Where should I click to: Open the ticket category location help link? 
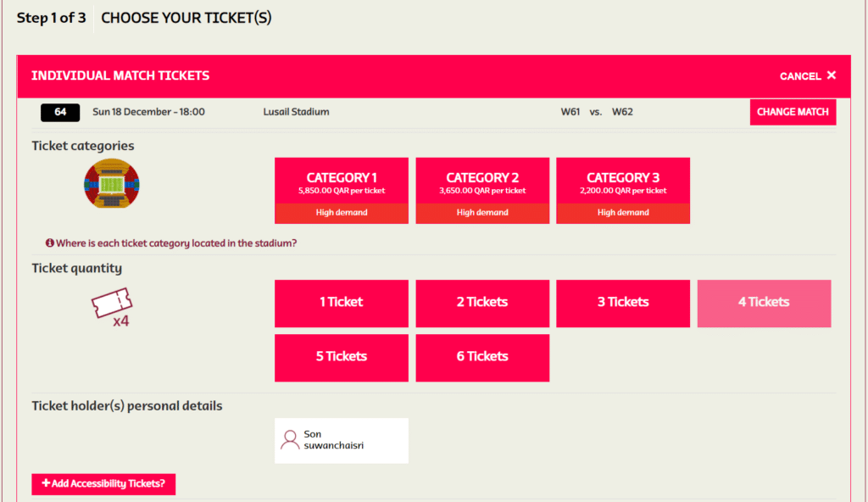pos(176,243)
